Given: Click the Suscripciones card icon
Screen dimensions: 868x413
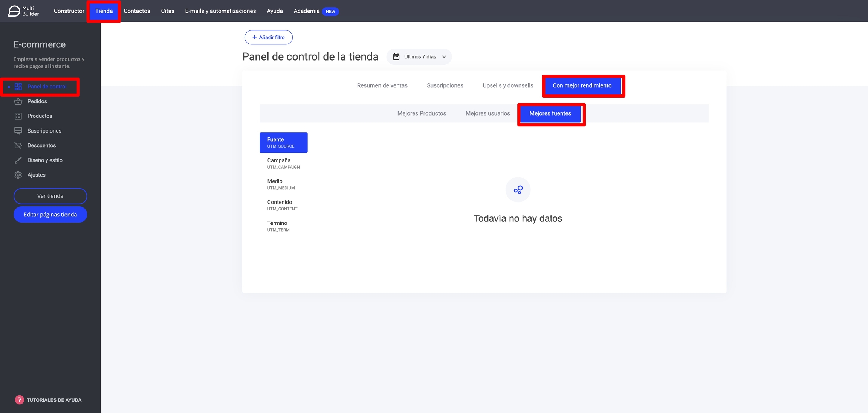Looking at the screenshot, I should pos(18,131).
